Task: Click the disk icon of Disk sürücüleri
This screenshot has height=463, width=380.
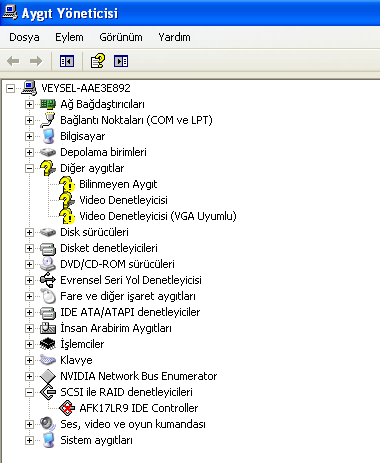Action: [x=48, y=232]
